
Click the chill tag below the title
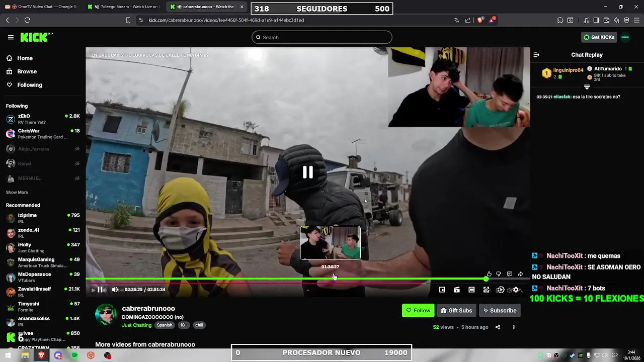[199, 325]
